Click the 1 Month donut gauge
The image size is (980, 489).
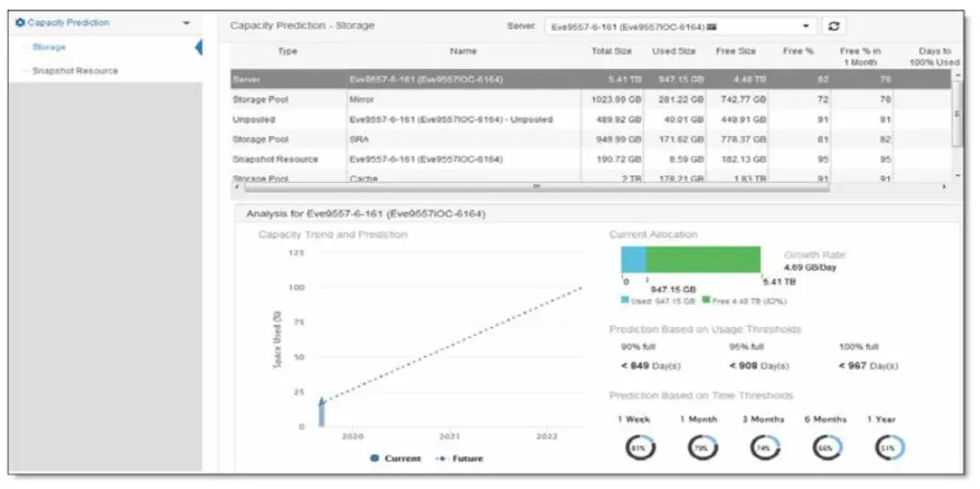[x=703, y=448]
